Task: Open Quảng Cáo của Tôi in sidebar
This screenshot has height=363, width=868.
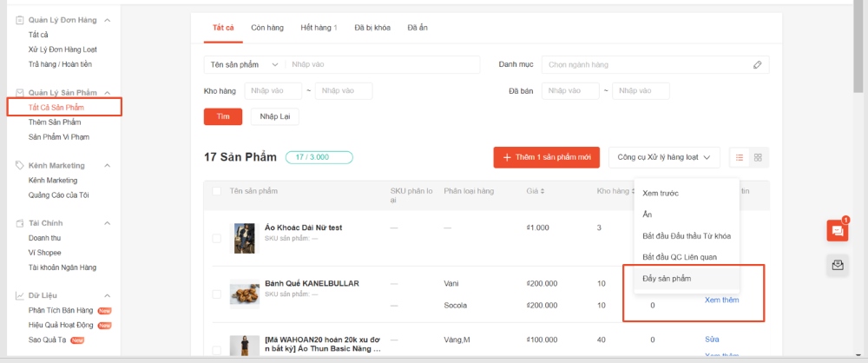Action: click(59, 195)
